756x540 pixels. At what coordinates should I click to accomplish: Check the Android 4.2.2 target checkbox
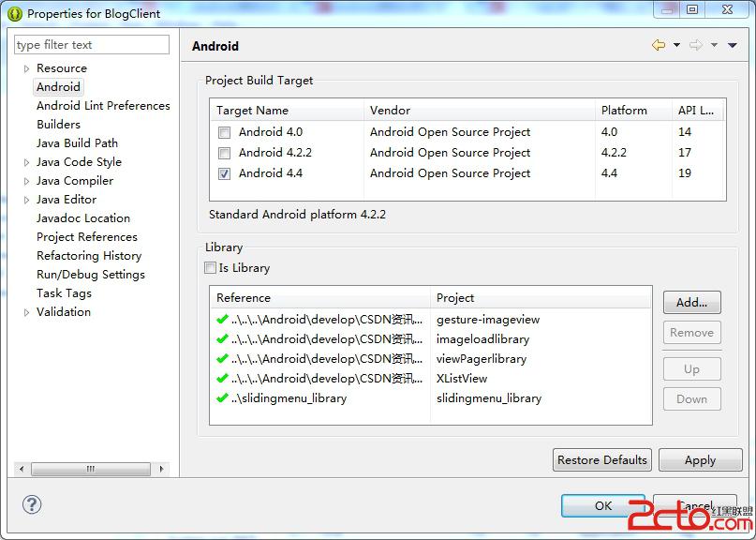[224, 153]
